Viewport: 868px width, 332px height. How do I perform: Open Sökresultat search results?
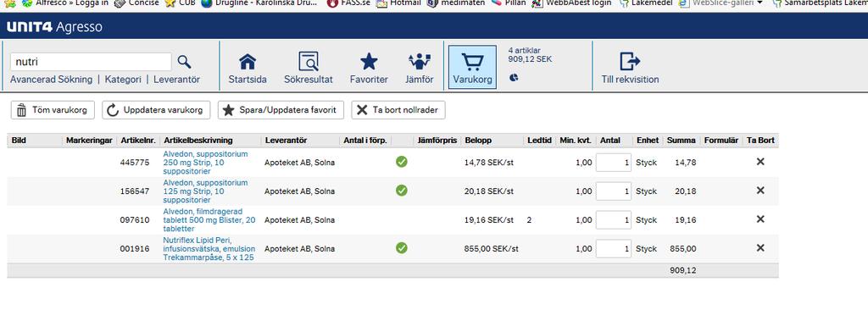[309, 68]
